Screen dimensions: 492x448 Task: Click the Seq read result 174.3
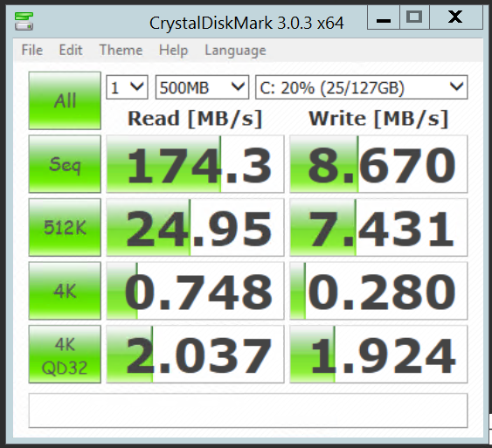pos(195,164)
